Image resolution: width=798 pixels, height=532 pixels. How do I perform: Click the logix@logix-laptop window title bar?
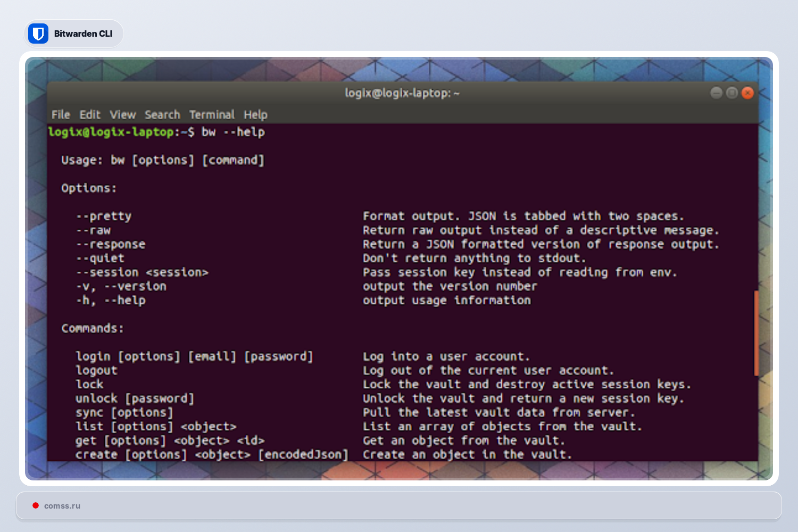tap(402, 93)
